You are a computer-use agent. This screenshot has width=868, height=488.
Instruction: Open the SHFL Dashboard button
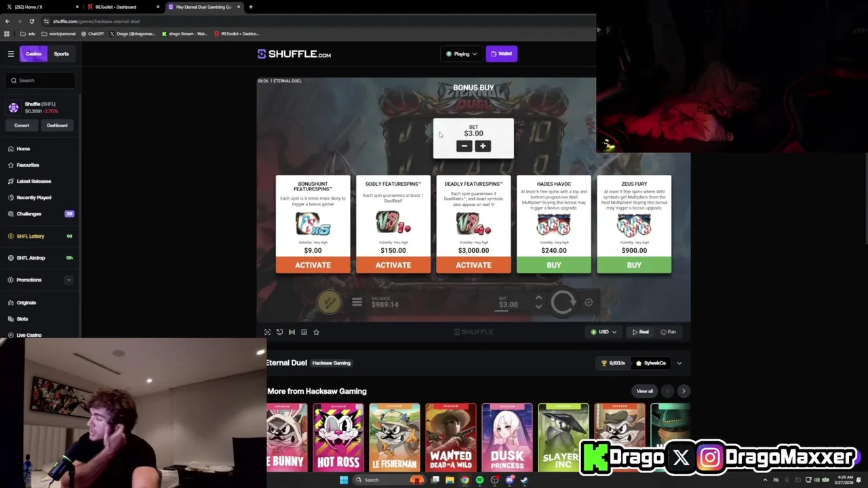coord(57,125)
